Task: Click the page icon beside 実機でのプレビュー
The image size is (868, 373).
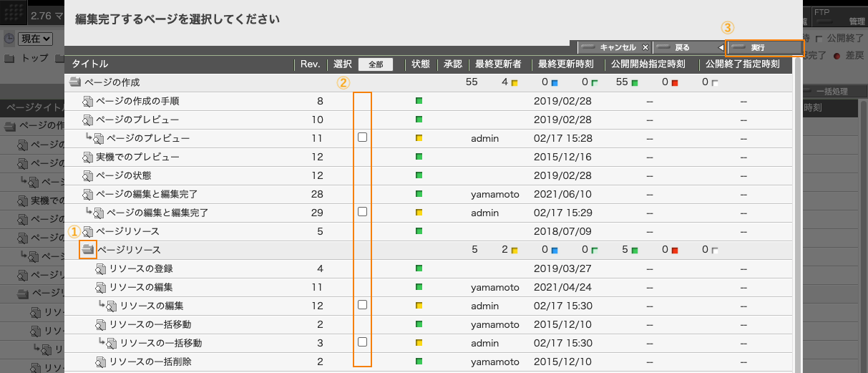Action: 88,157
